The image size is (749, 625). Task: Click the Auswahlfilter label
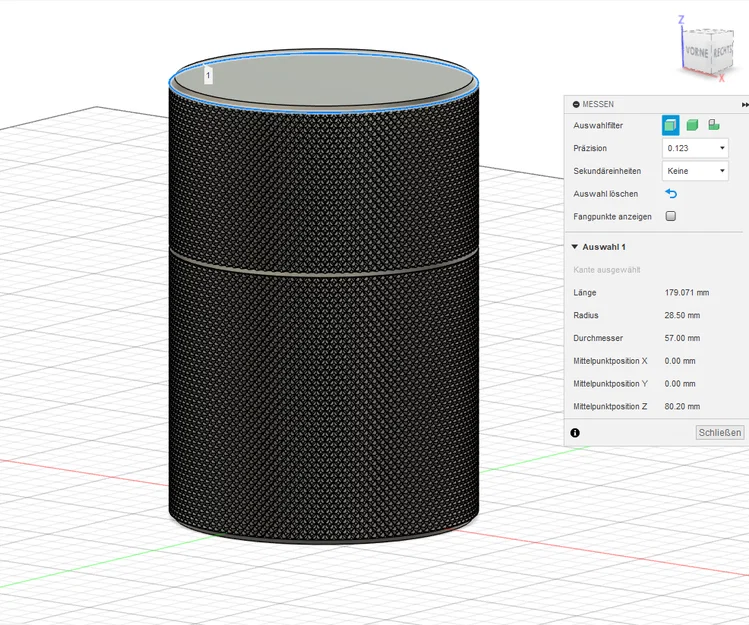[598, 125]
